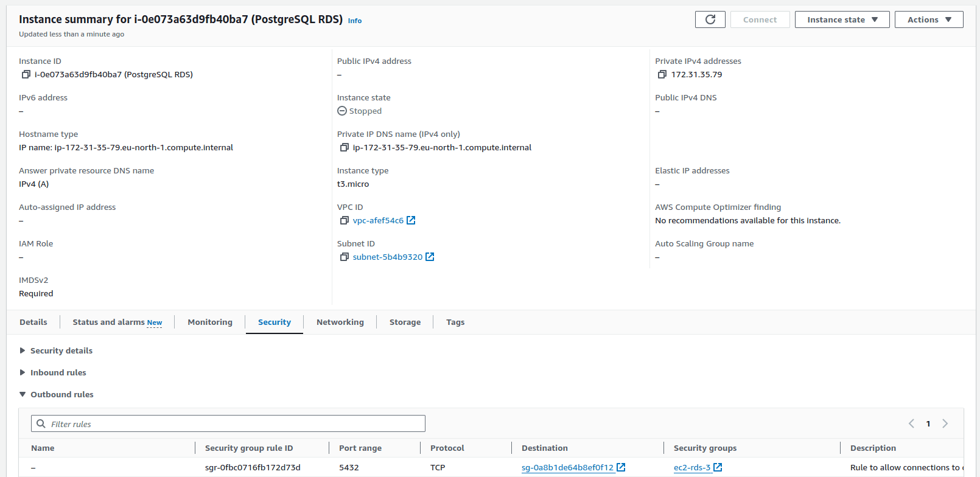The image size is (980, 477).
Task: Click the Filter rules search field
Action: tap(228, 423)
